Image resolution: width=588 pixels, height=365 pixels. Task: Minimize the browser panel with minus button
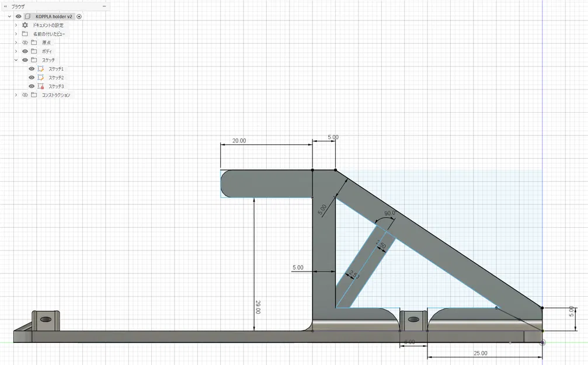pos(104,6)
